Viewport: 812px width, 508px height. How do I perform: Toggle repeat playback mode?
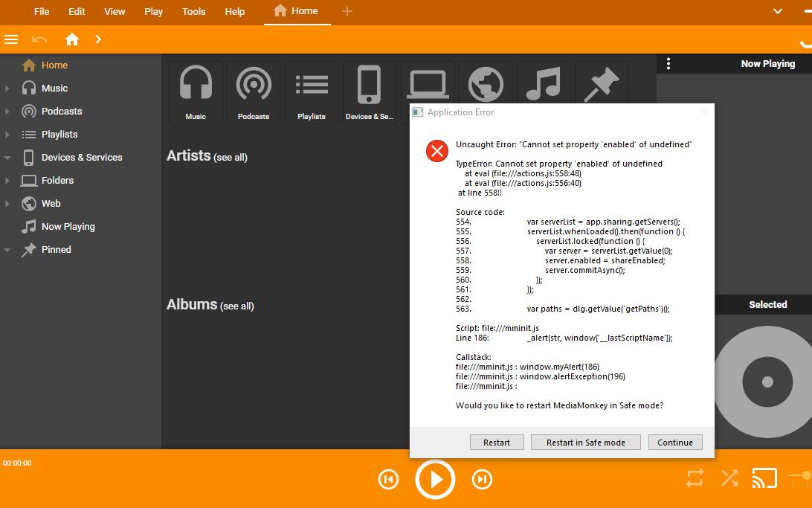[695, 478]
